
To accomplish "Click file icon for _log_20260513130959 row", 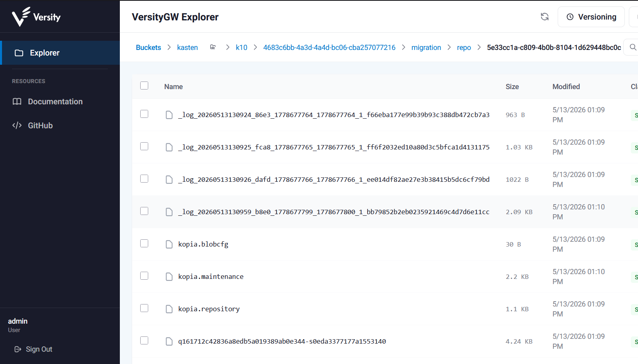I will 169,212.
